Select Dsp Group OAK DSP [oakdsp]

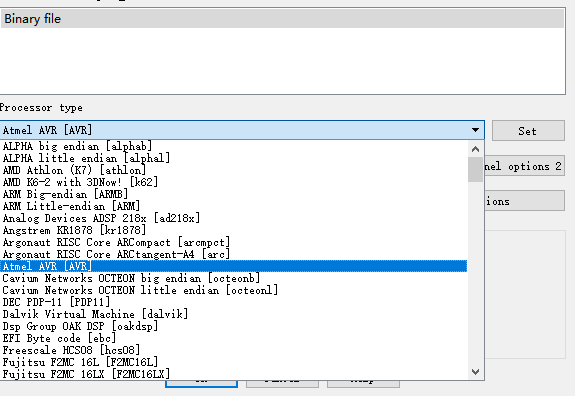pyautogui.click(x=234, y=326)
